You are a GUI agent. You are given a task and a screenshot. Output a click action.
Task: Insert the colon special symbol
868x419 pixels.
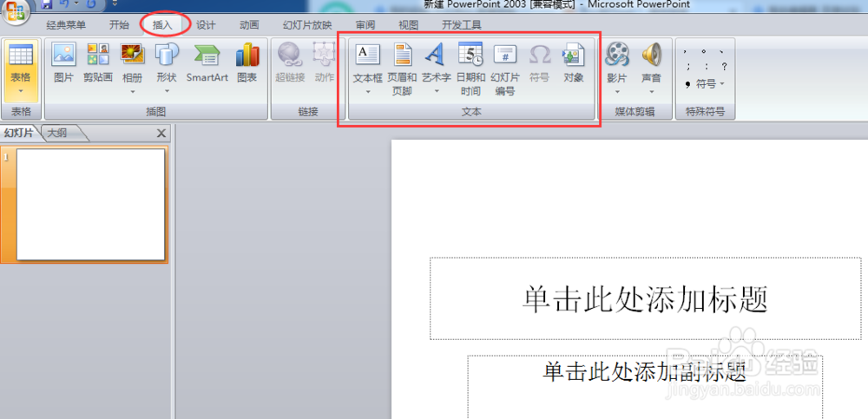pos(705,67)
